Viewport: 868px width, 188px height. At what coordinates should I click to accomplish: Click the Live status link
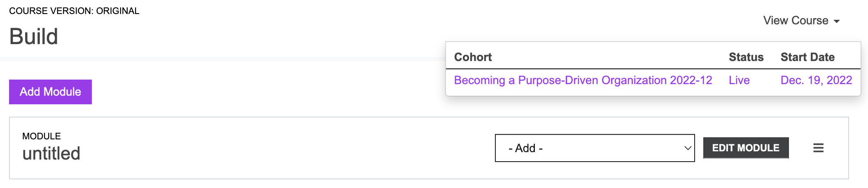[x=739, y=80]
